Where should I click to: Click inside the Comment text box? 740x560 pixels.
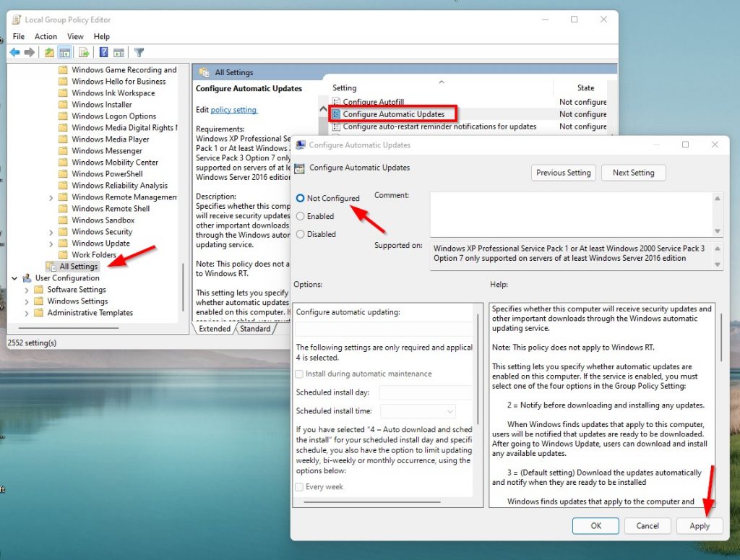coord(571,214)
